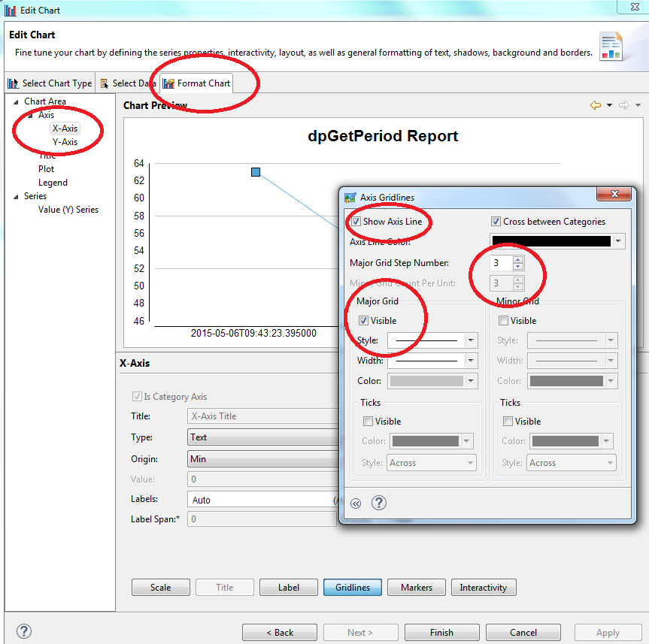Click the collapse double-arrow icon in Axis Gridlines
The width and height of the screenshot is (649, 644).
(356, 503)
